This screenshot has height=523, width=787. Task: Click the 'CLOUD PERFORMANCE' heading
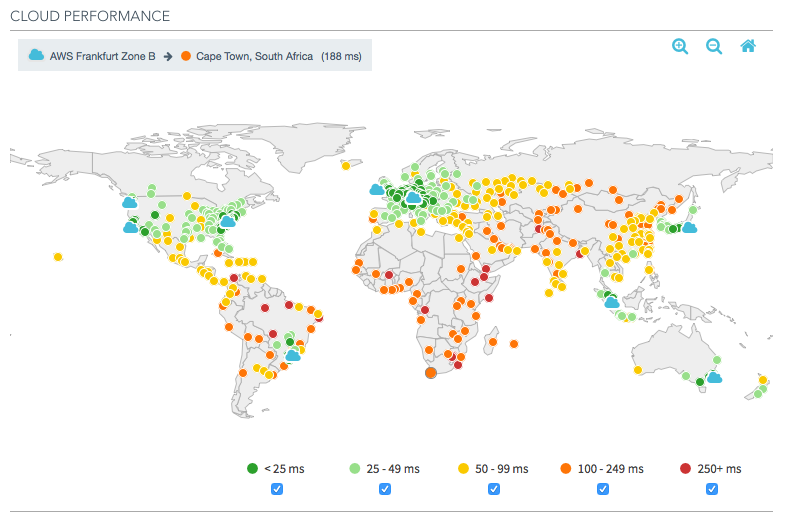pyautogui.click(x=90, y=16)
